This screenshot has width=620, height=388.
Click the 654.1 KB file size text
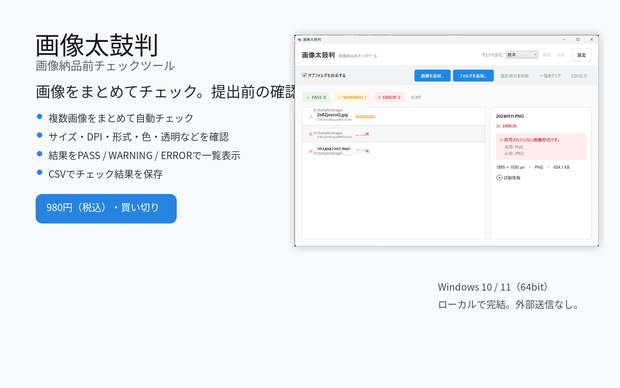pos(561,167)
